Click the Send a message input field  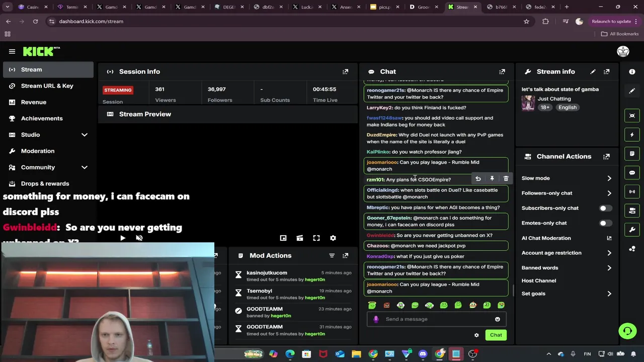point(436,319)
